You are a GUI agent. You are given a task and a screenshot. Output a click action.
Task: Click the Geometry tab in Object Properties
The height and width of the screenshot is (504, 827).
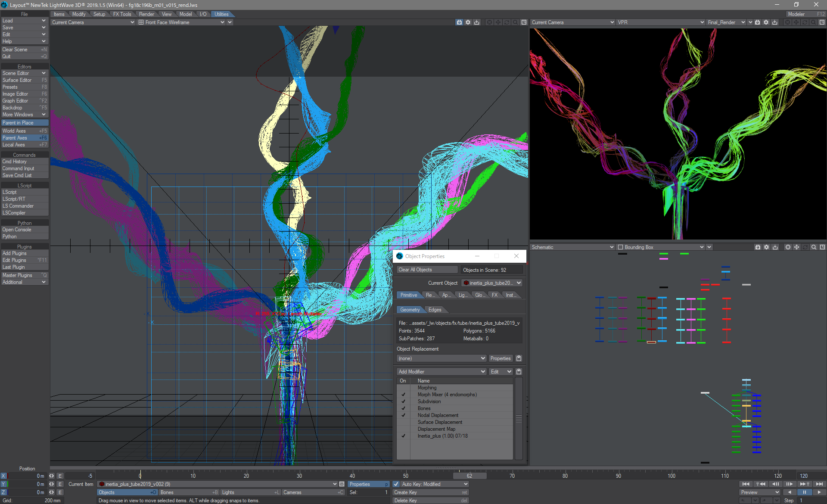409,310
